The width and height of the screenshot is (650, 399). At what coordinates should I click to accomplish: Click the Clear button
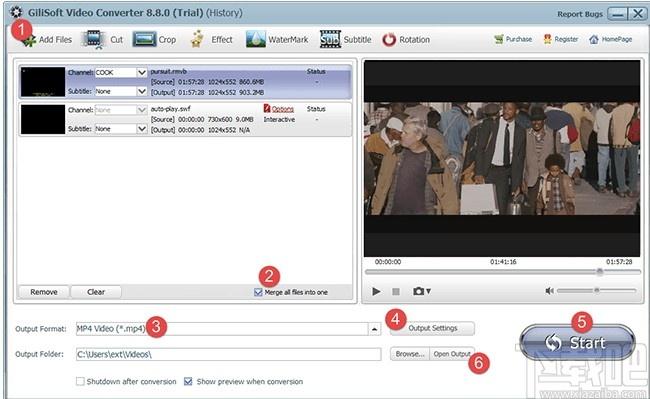(x=96, y=292)
